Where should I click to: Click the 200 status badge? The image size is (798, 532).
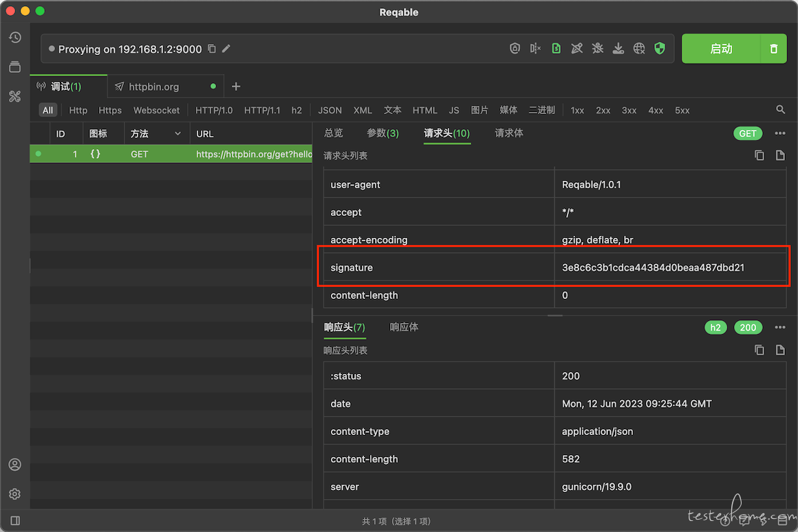click(748, 328)
